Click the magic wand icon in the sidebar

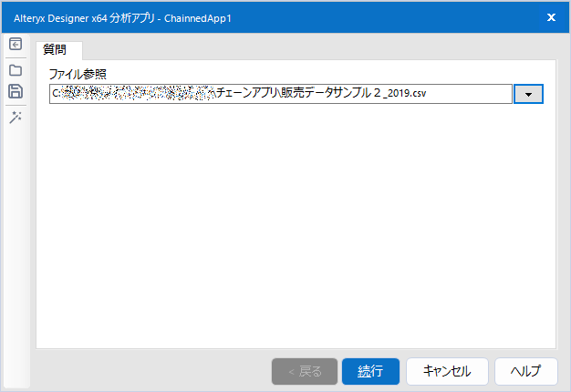pyautogui.click(x=16, y=118)
